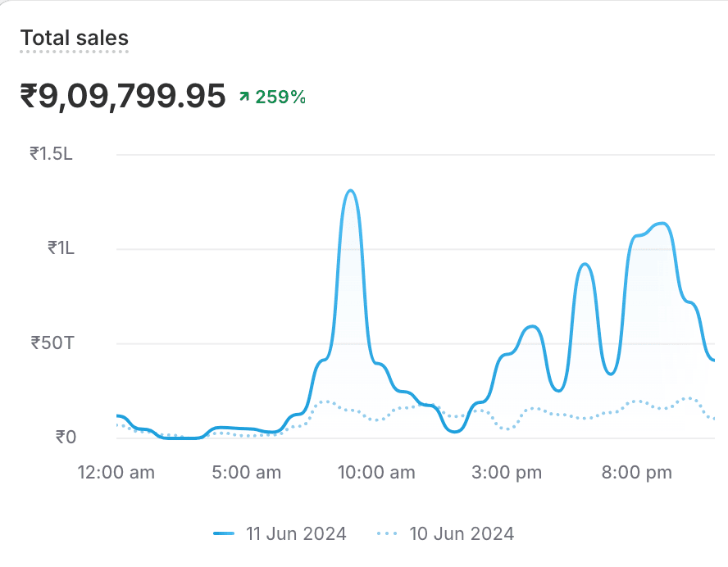This screenshot has width=728, height=567.
Task: Open the Total sales report title link
Action: [75, 38]
